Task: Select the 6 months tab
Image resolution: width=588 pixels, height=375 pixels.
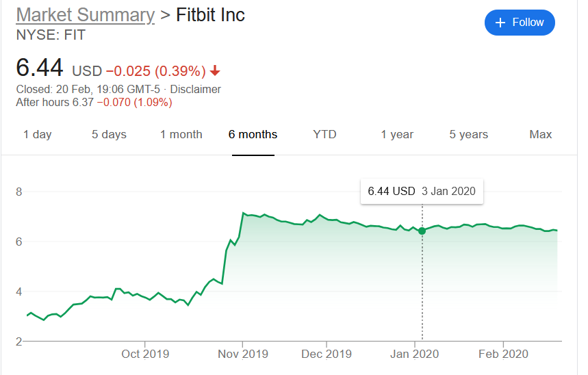Action: click(x=253, y=134)
